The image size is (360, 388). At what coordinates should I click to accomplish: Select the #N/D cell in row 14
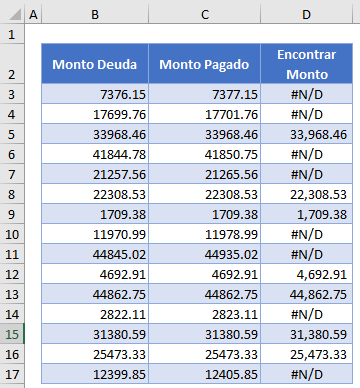pos(306,314)
